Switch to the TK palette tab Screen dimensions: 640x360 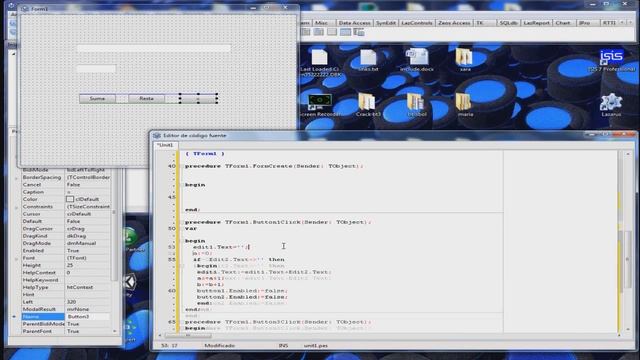[x=480, y=23]
